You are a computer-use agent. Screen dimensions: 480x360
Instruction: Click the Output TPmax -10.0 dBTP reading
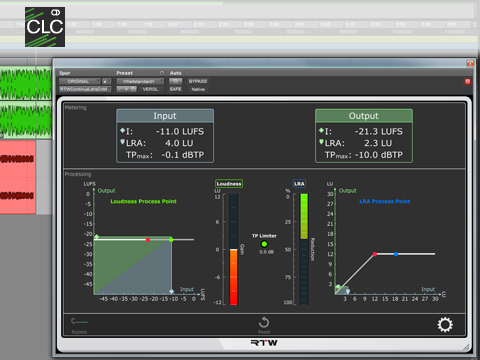click(379, 155)
